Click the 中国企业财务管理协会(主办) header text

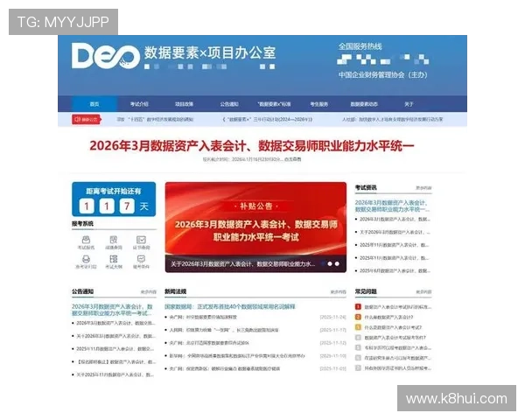tap(382, 74)
